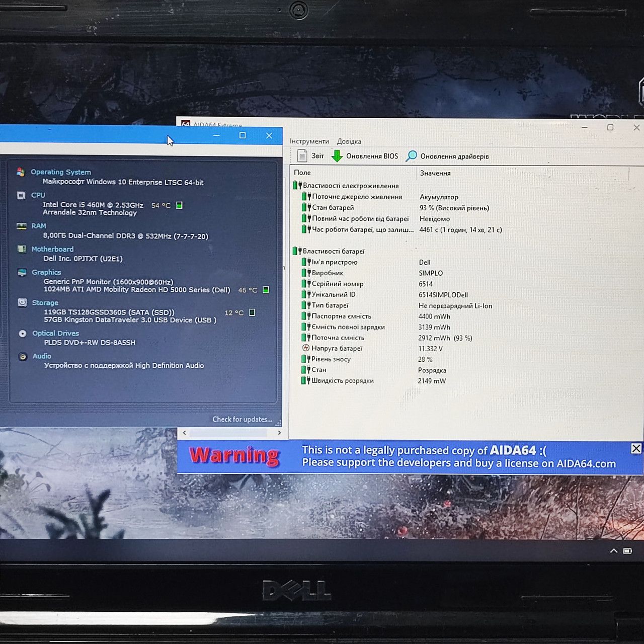Click the battery icon of Паспортна ємність row

click(306, 316)
